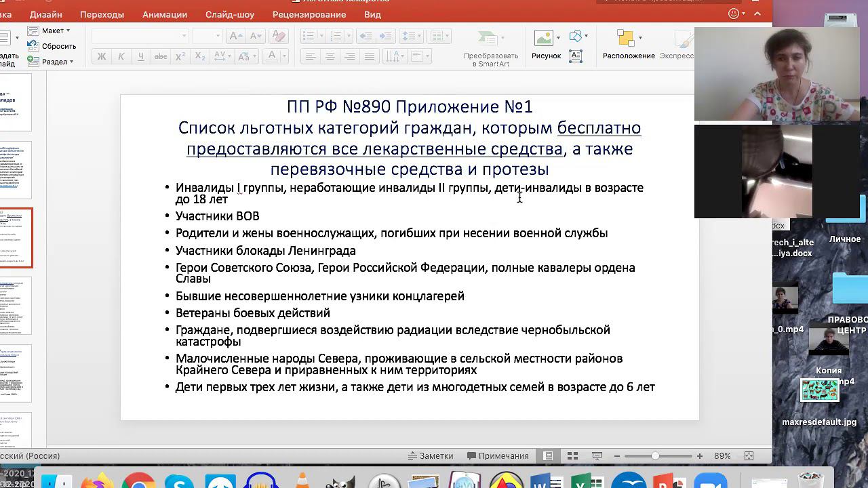Image resolution: width=868 pixels, height=488 pixels.
Task: Align text to the right
Action: (x=350, y=56)
